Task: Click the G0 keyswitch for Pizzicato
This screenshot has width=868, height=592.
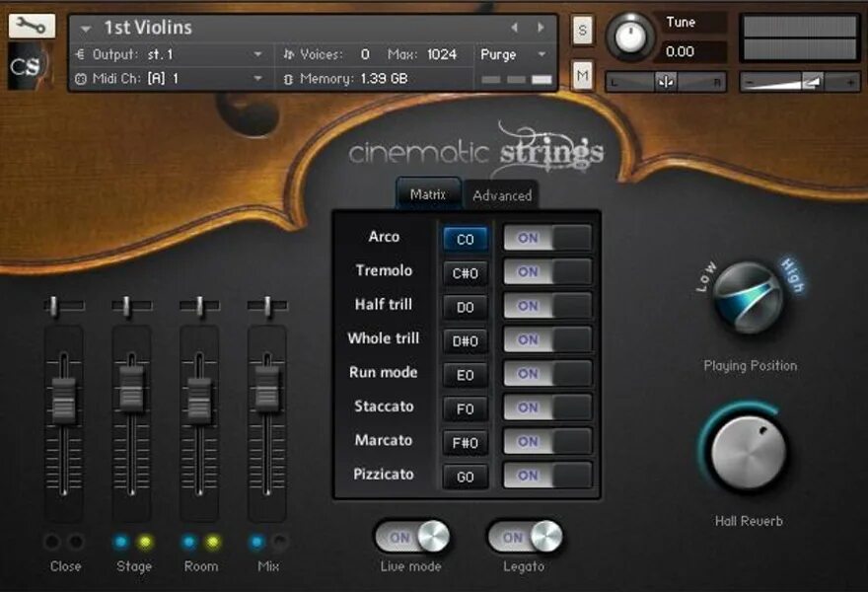Action: click(x=465, y=477)
